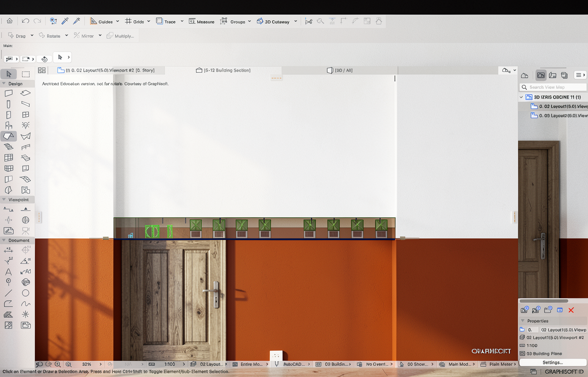Select the Arrow selection tool
This screenshot has width=588, height=377.
pos(9,74)
